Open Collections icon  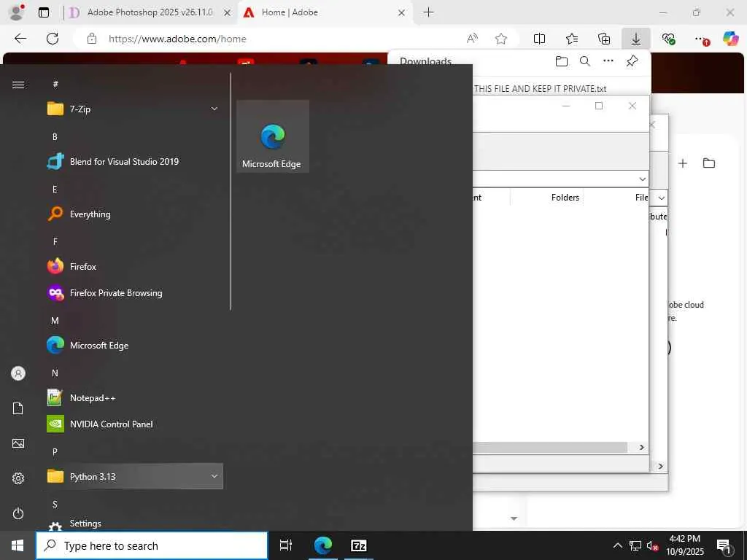604,39
